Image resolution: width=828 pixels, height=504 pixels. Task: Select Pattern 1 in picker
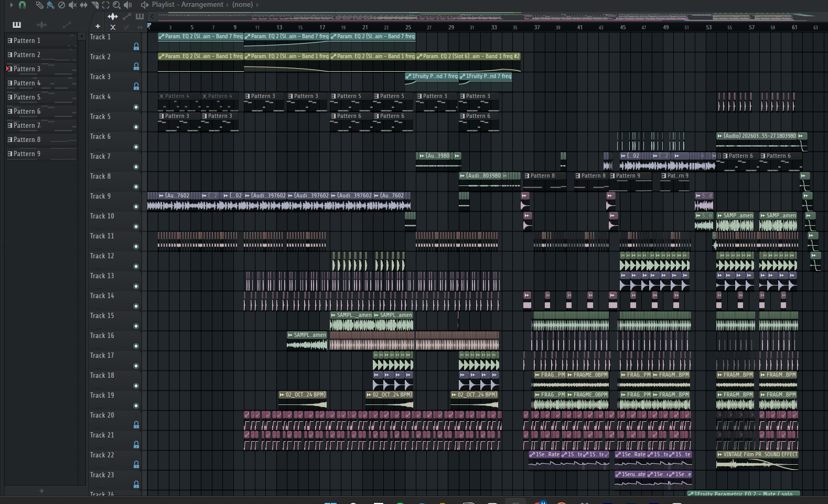coord(41,41)
